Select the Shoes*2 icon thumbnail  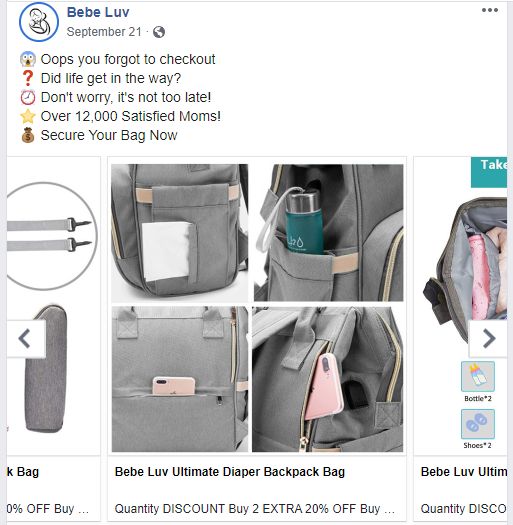pyautogui.click(x=478, y=424)
